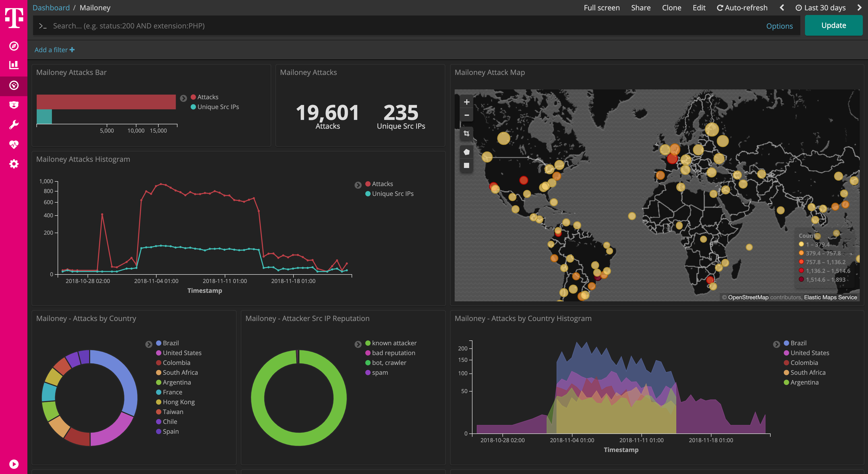
Task: Toggle the Brazil series in Attacks by Country legend
Action: [x=171, y=343]
